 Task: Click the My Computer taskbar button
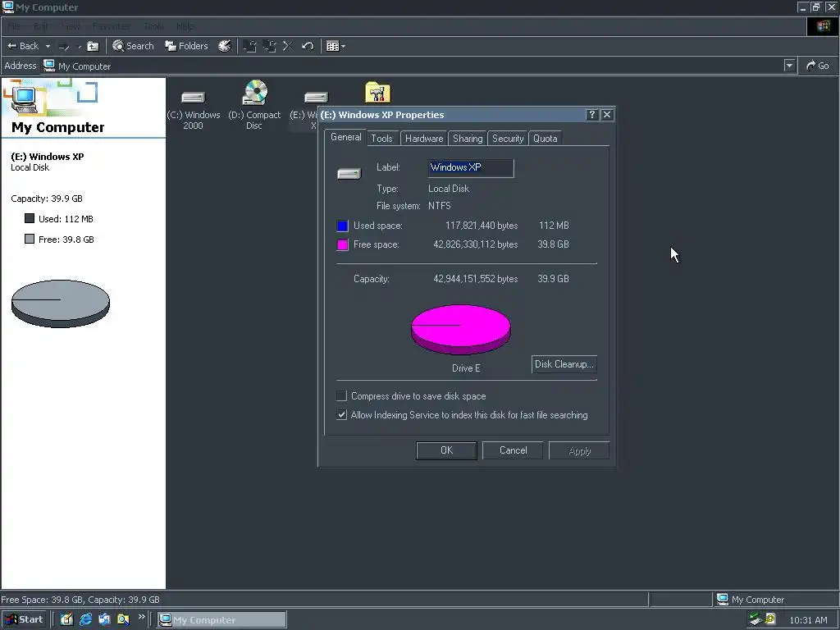coord(221,620)
